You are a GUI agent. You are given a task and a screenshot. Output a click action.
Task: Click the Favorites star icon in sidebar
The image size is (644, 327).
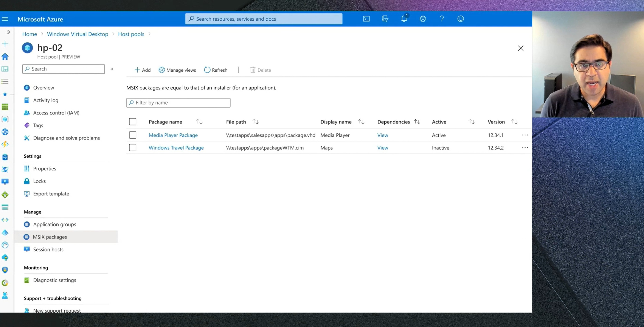point(5,94)
